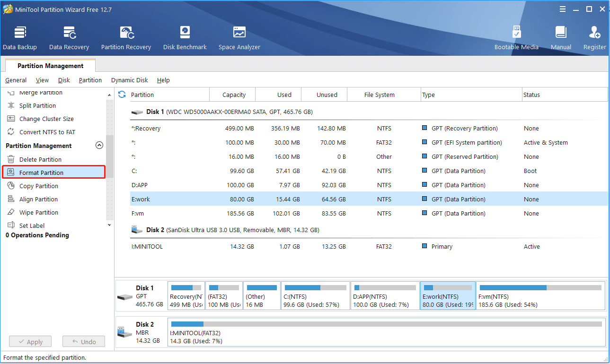This screenshot has height=364, width=610.
Task: Click the Disk 2 USB icon in the disk map
Action: coord(125,333)
